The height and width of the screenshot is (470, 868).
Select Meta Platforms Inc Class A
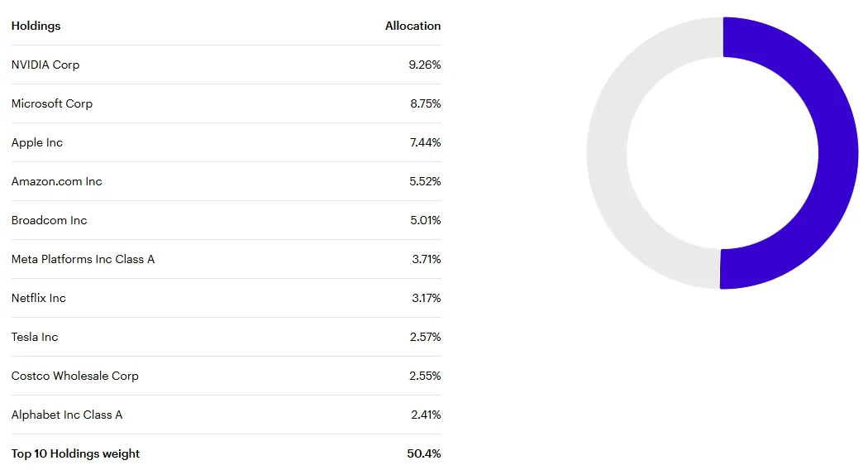(x=83, y=259)
